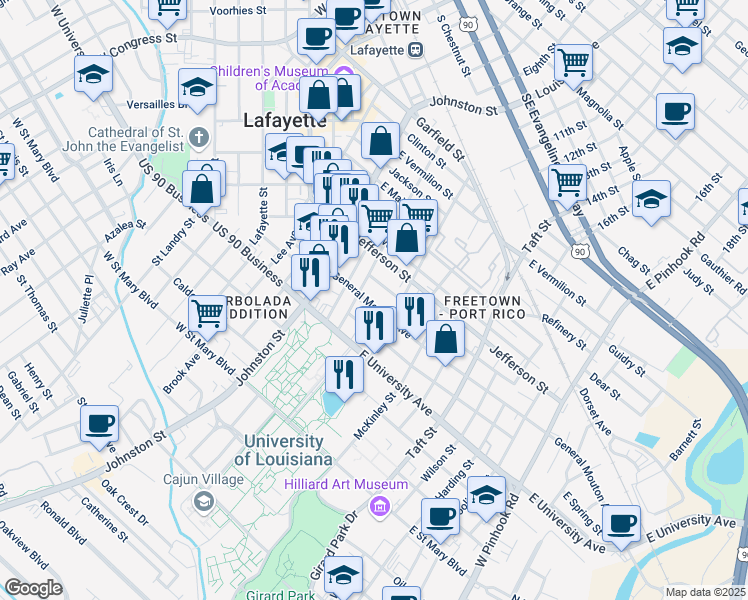Click shopping bag marker by St Landry St
748x600 pixels.
point(202,190)
